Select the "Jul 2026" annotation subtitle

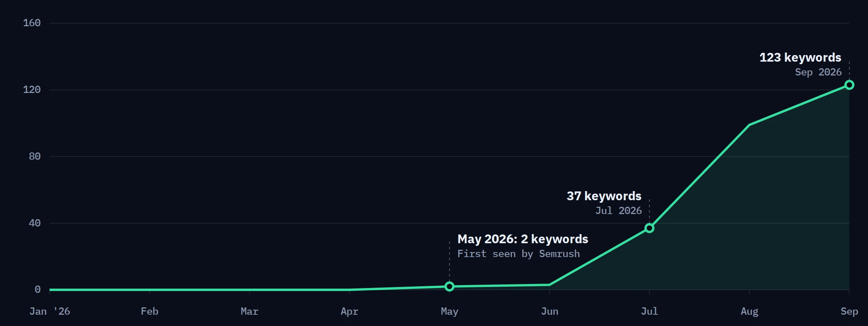(x=619, y=211)
